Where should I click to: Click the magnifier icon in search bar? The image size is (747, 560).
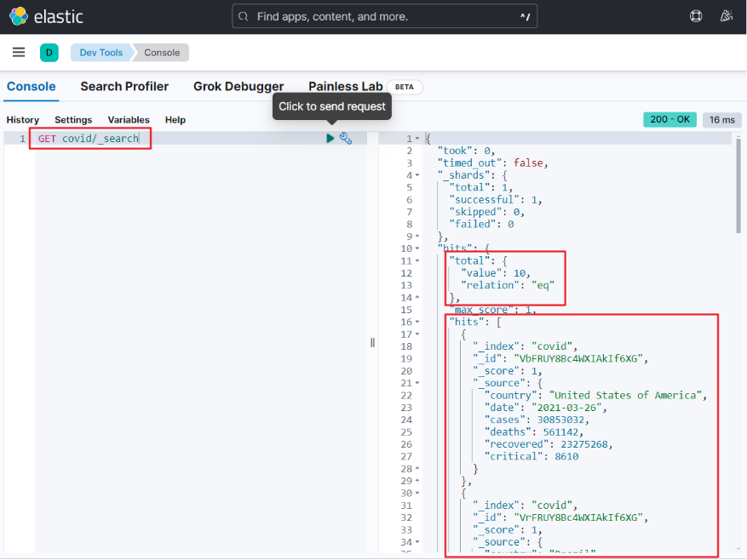(x=244, y=17)
